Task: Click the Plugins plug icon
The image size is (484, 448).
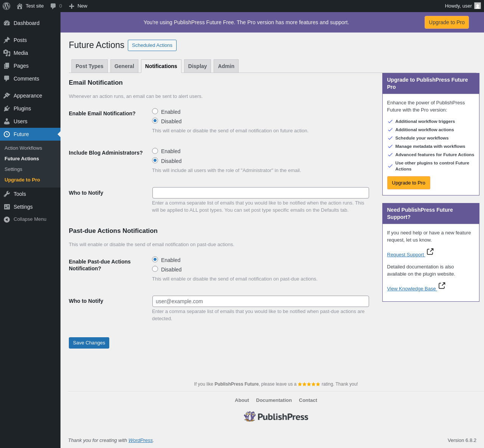Action: (7, 109)
